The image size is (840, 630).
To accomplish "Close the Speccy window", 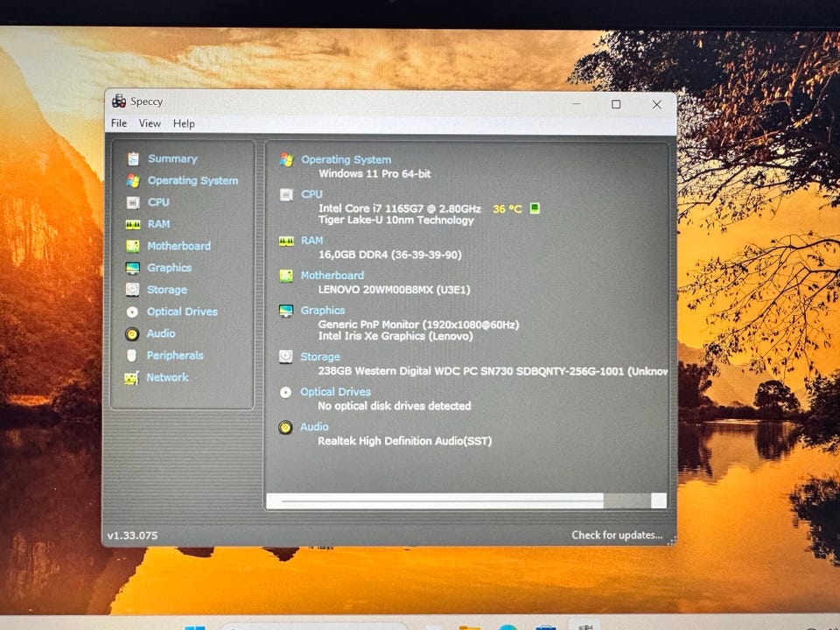I will pos(657,104).
